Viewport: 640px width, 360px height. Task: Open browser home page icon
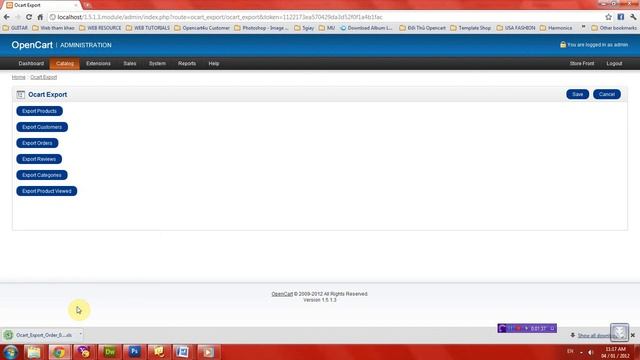pos(40,17)
